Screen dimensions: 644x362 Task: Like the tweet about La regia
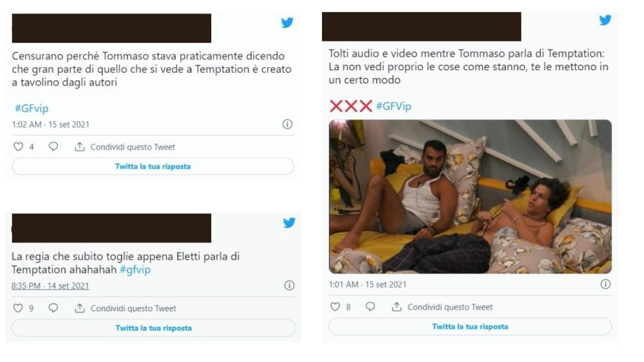click(18, 309)
